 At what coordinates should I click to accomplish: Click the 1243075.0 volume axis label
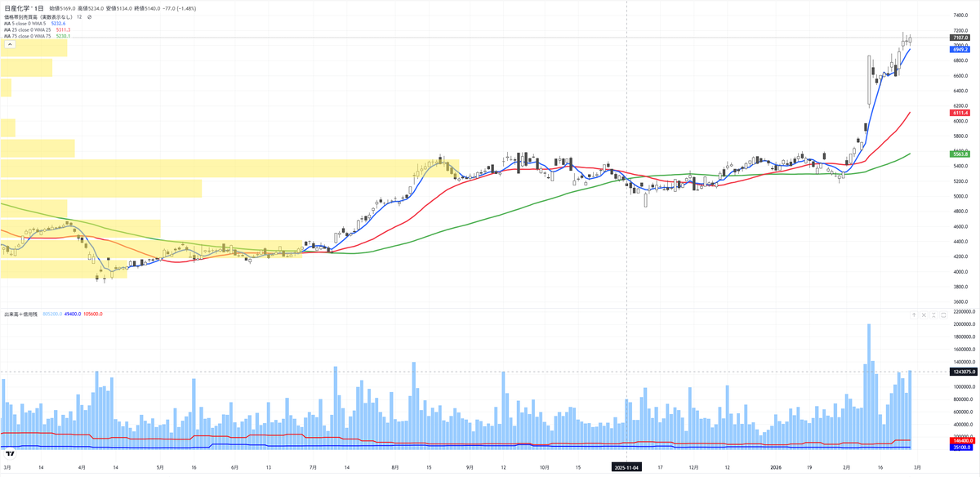963,372
